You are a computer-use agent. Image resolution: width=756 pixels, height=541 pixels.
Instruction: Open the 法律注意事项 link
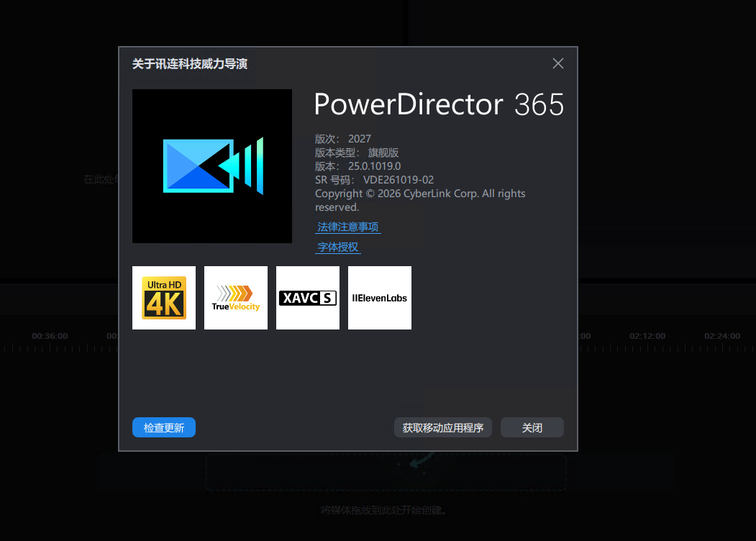(x=348, y=227)
